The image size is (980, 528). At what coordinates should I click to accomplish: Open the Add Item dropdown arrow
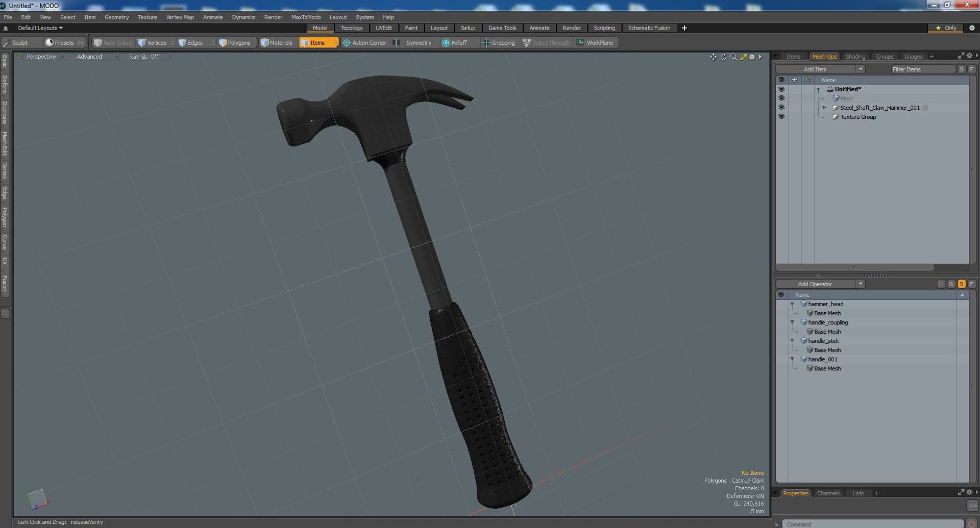(x=861, y=69)
